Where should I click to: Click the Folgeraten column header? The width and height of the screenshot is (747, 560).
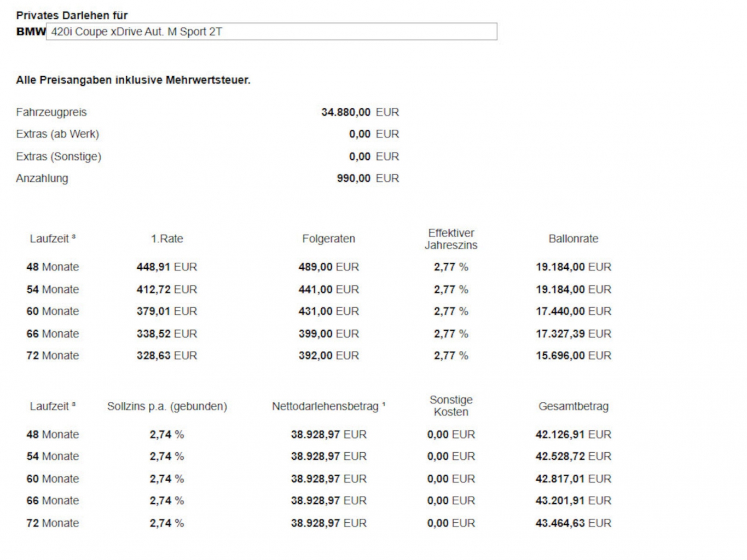(x=328, y=239)
